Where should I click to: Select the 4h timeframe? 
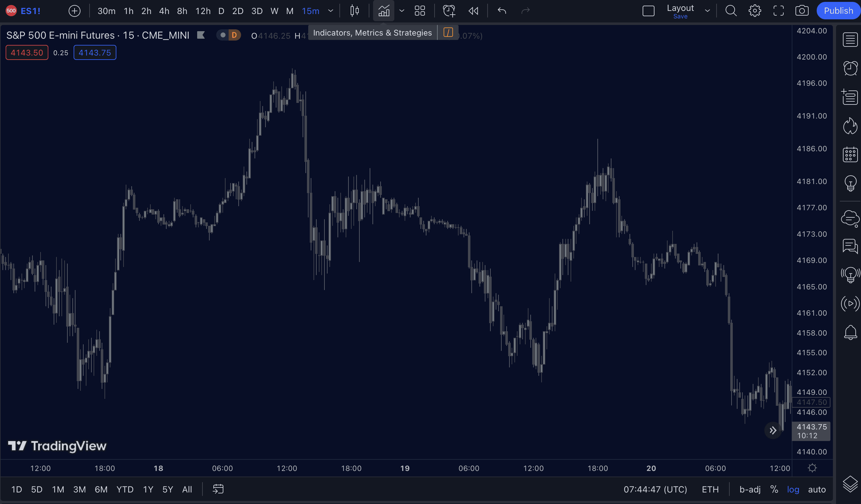(x=164, y=11)
